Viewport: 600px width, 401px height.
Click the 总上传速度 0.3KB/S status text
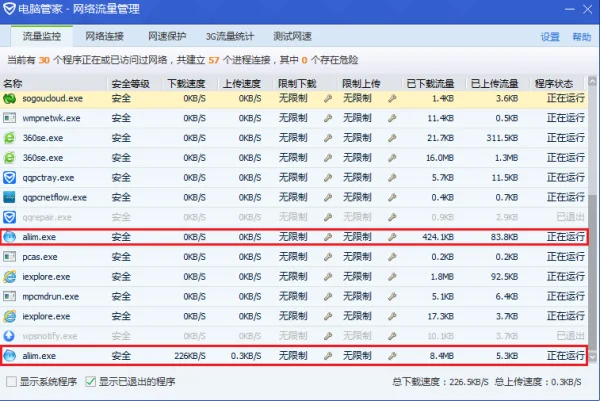[538, 382]
